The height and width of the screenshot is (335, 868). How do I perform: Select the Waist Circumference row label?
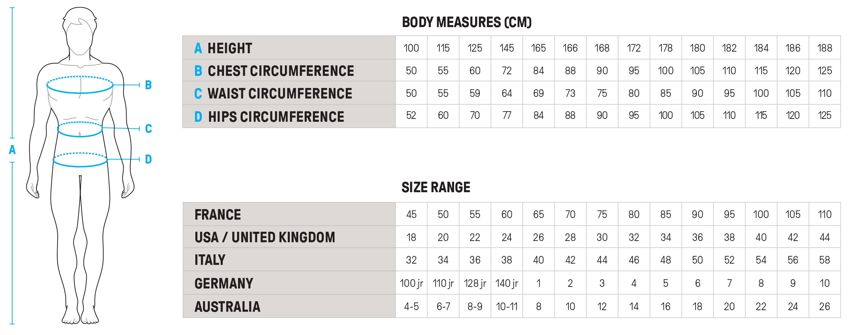(x=279, y=93)
